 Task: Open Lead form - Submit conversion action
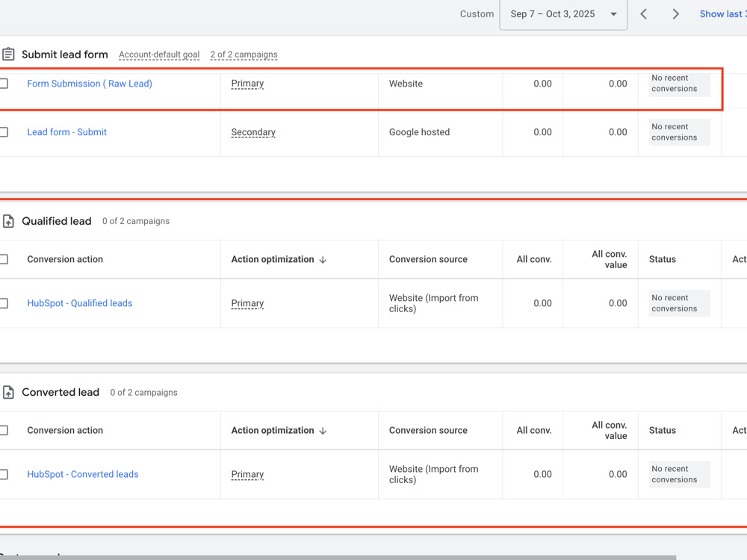point(66,132)
